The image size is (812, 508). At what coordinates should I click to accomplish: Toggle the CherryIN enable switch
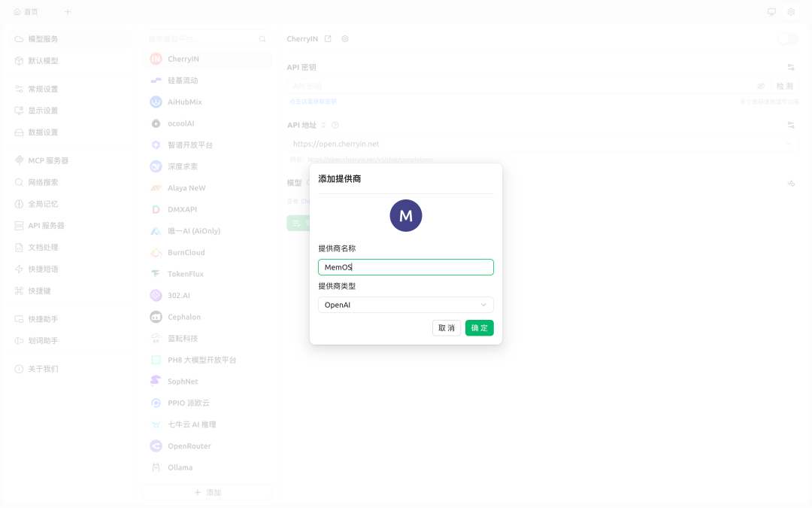(788, 39)
